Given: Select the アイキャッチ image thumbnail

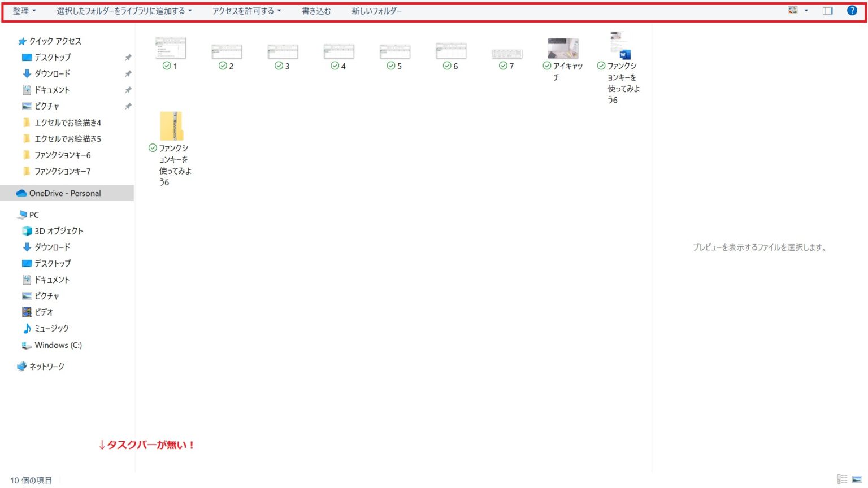Looking at the screenshot, I should [563, 49].
